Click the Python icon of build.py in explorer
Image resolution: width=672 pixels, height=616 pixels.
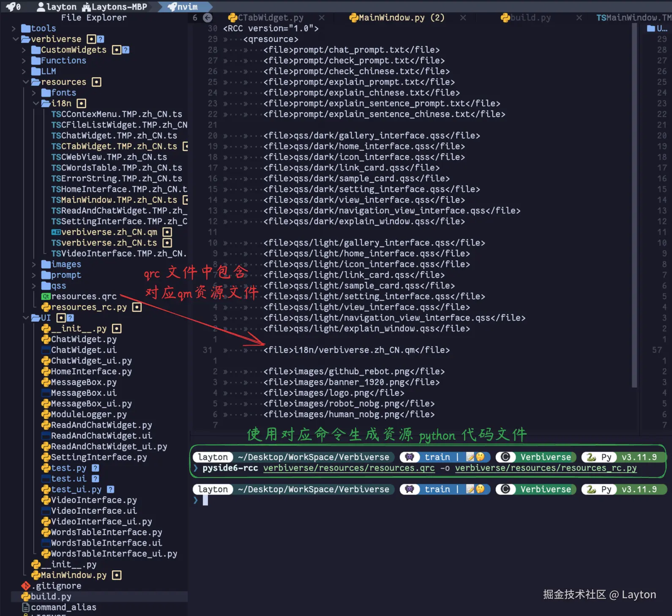click(x=26, y=597)
